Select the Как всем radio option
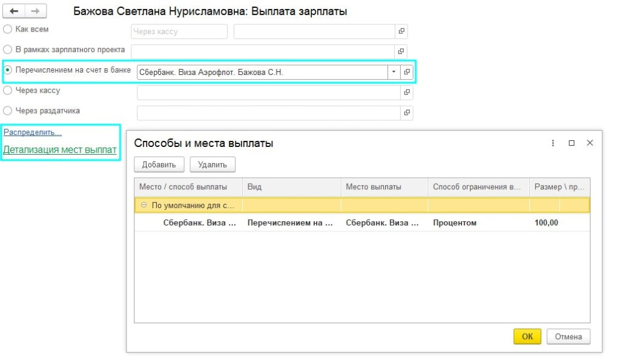 pyautogui.click(x=7, y=29)
